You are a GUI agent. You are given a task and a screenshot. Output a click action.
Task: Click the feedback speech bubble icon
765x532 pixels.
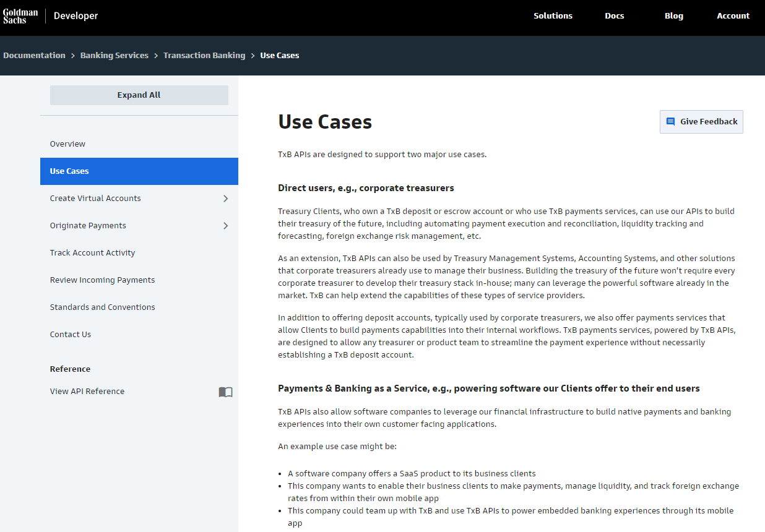670,122
